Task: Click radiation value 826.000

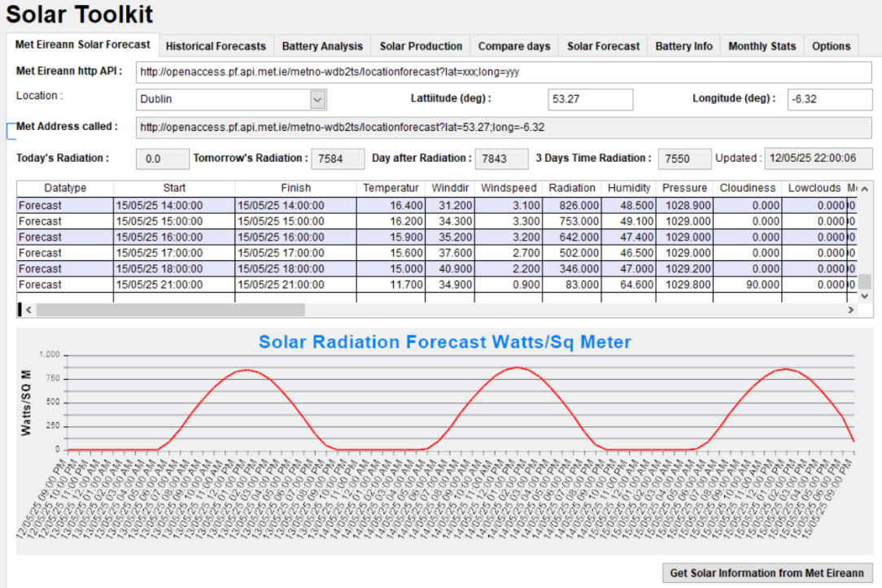Action: click(x=572, y=206)
